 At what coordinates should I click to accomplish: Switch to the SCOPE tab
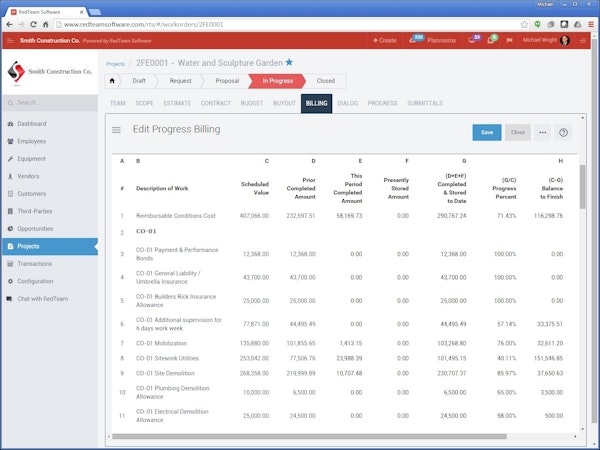[x=145, y=103]
